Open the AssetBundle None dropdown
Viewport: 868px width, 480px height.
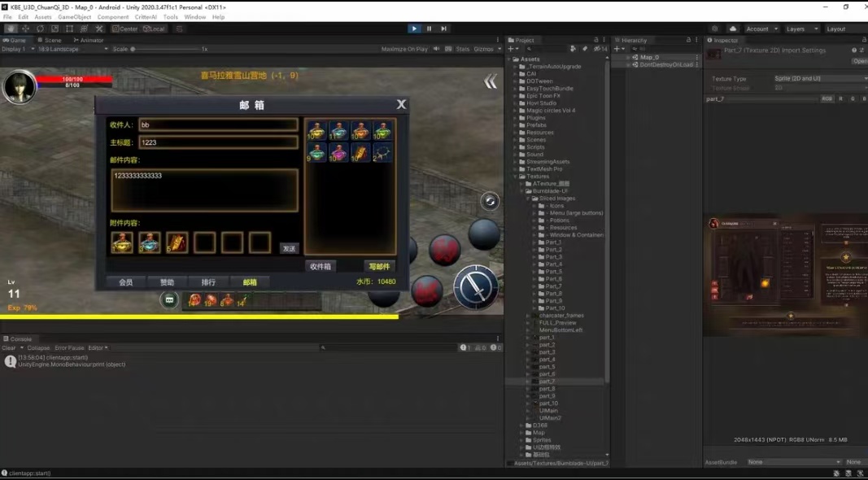pos(794,462)
